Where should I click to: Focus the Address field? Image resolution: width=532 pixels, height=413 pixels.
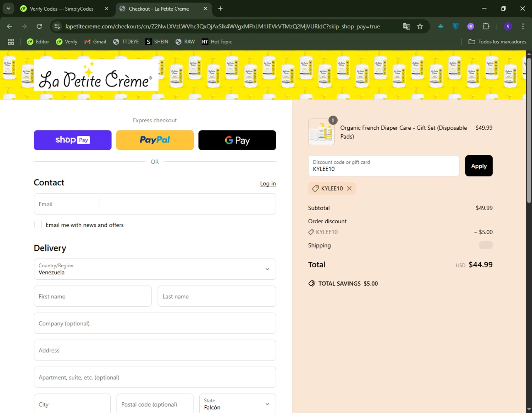pyautogui.click(x=155, y=350)
